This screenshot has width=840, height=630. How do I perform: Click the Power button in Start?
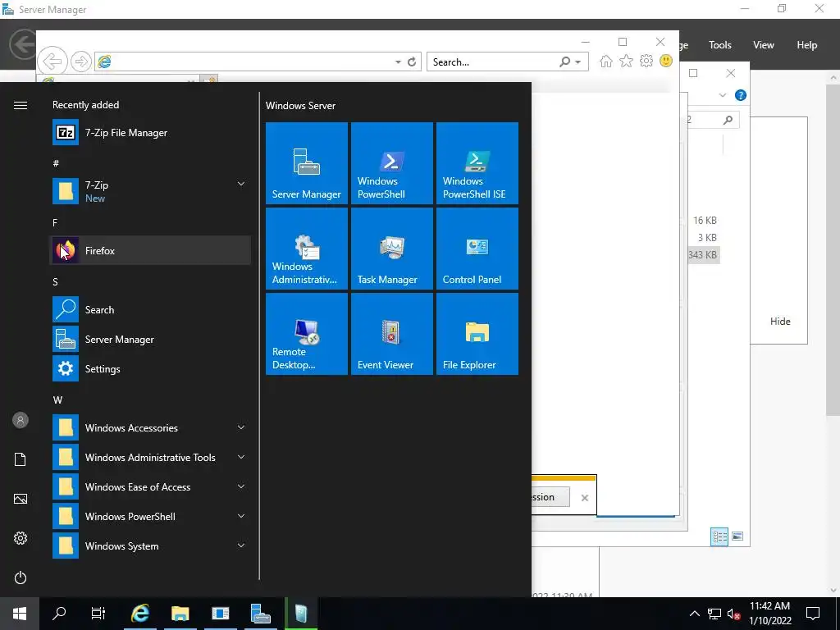21,577
